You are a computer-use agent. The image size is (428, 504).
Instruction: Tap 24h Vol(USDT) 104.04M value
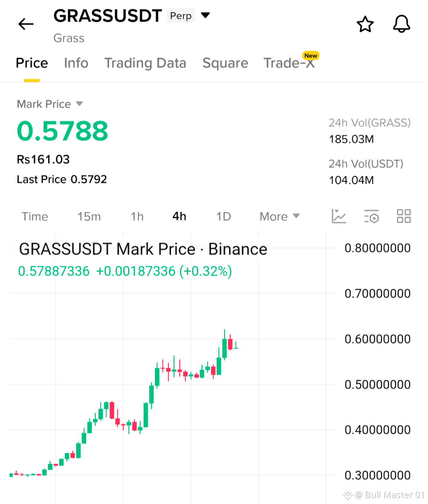tap(351, 180)
